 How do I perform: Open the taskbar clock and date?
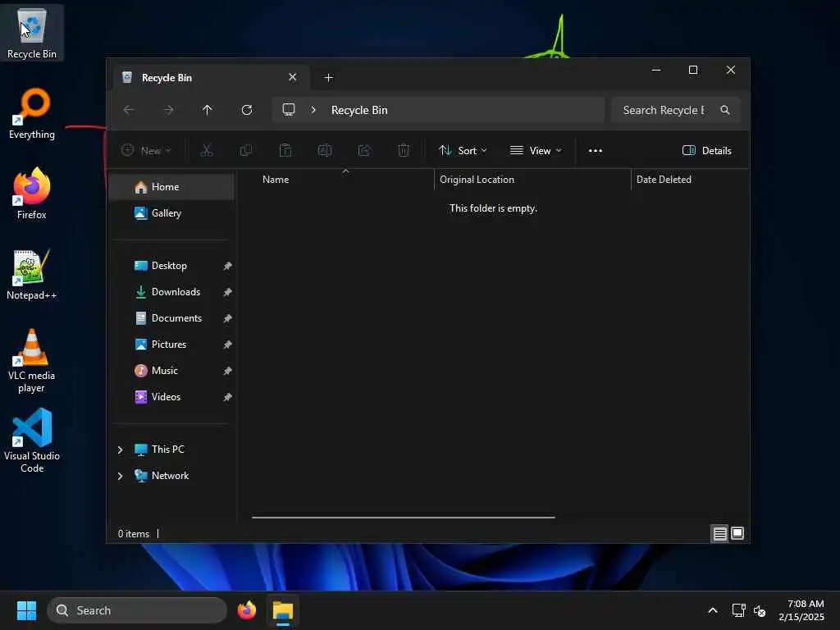tap(801, 610)
